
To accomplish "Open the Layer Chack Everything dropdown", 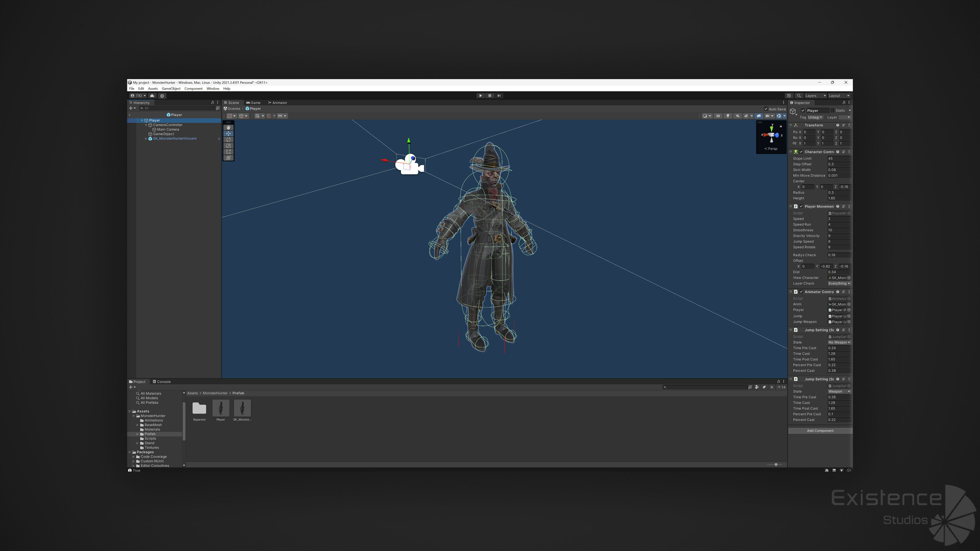I will point(839,283).
